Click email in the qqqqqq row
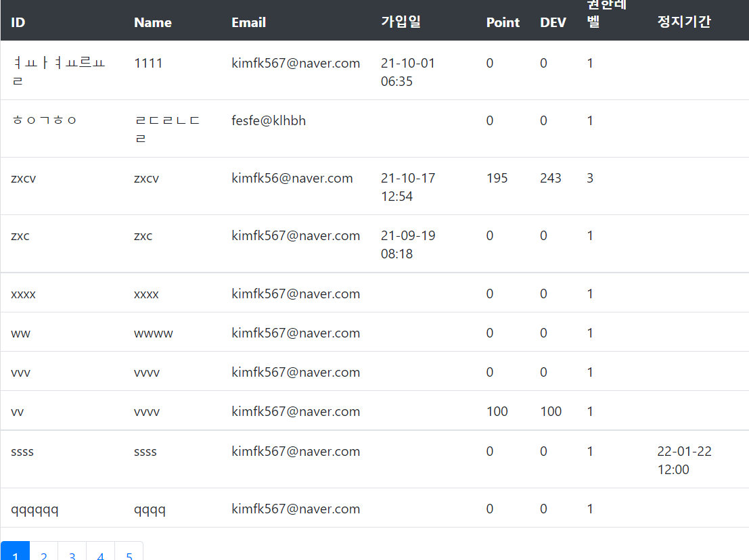This screenshot has width=749, height=560. click(x=296, y=509)
